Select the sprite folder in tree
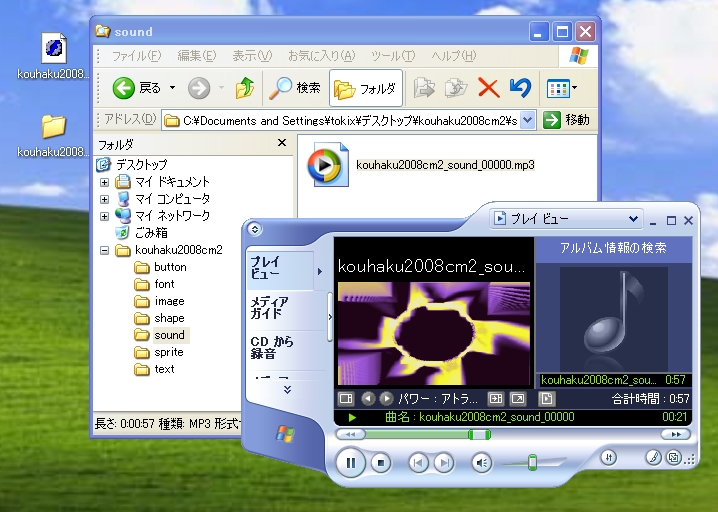Image resolution: width=718 pixels, height=512 pixels. (x=169, y=352)
